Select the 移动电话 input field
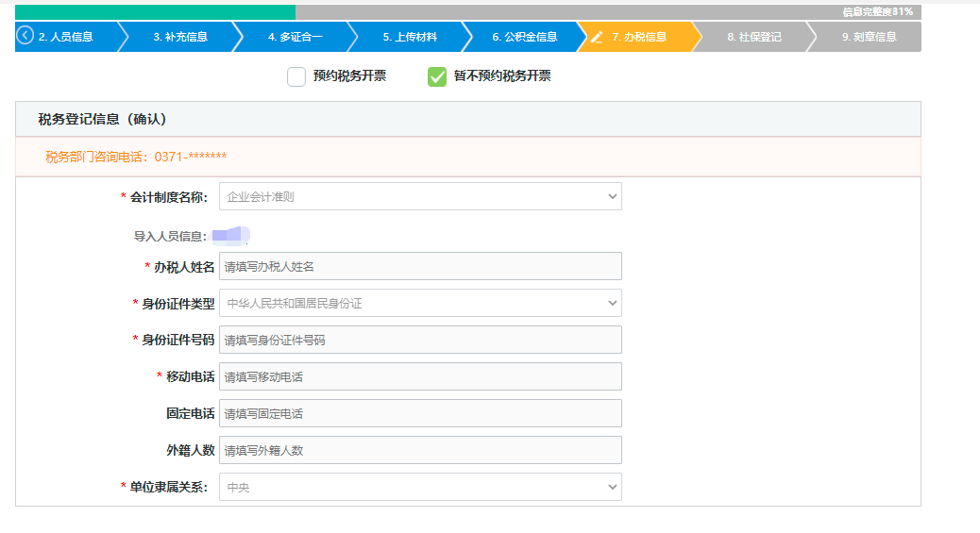980x533 pixels. (420, 376)
